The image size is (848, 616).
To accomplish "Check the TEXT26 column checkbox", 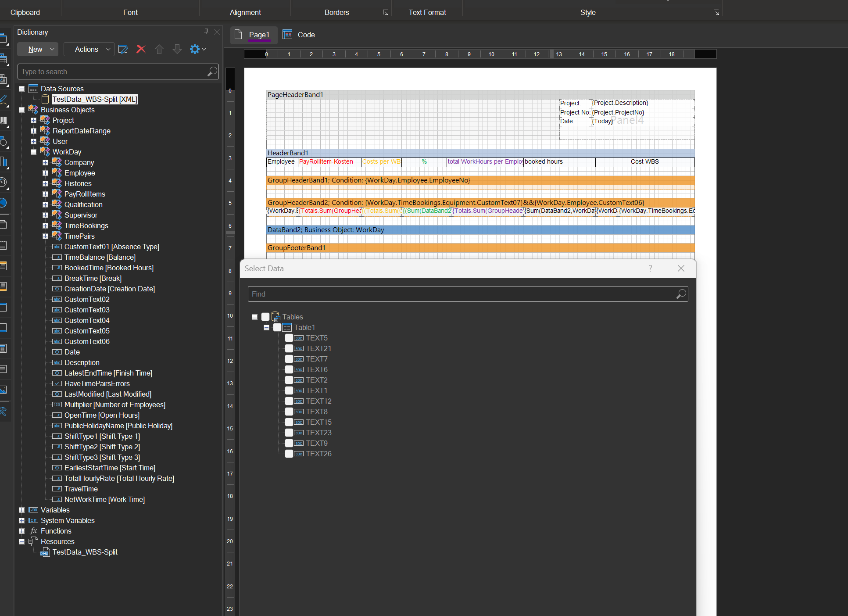I will pyautogui.click(x=289, y=454).
